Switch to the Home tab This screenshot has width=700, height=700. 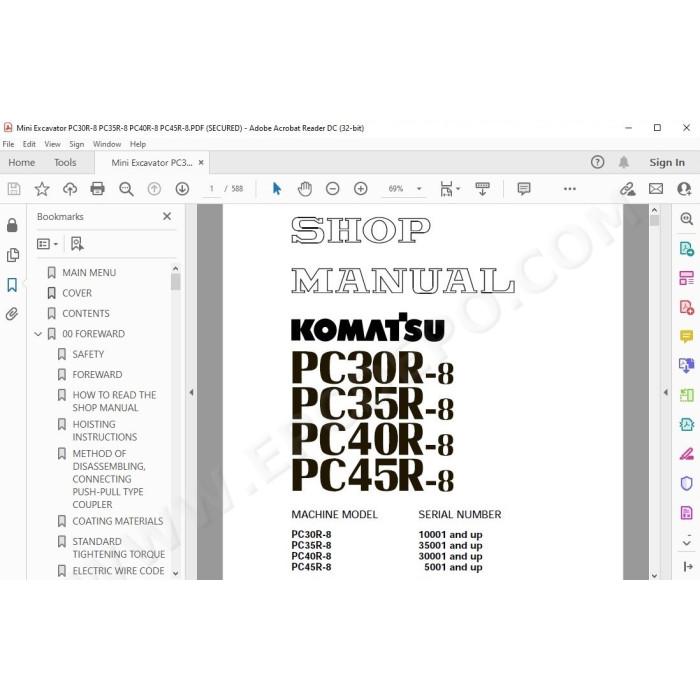point(22,162)
